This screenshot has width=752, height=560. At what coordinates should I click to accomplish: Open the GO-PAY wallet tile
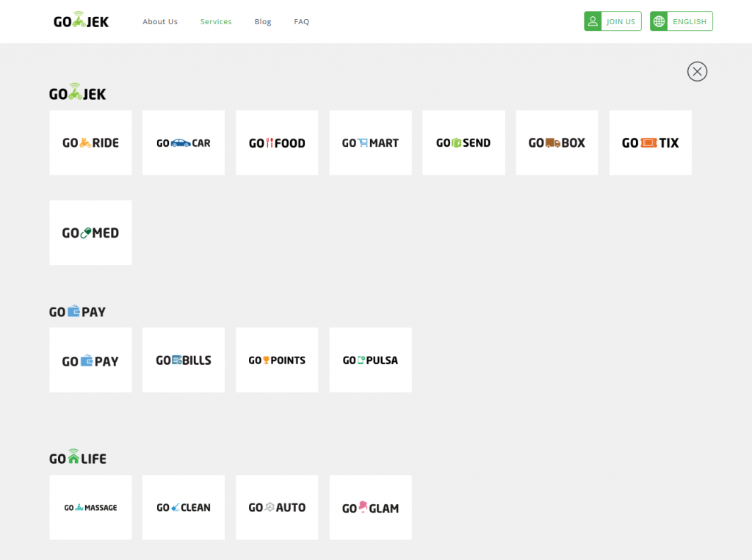(x=90, y=360)
